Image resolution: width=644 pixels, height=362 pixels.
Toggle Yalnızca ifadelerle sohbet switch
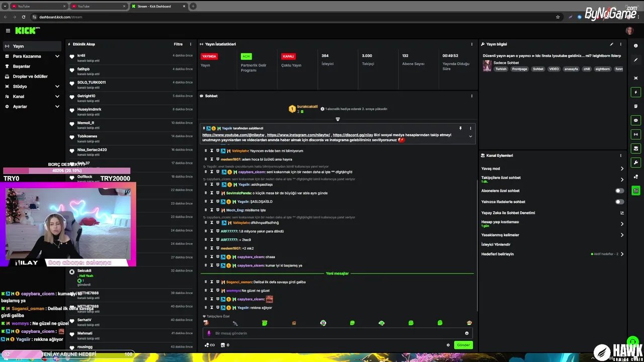pyautogui.click(x=620, y=202)
